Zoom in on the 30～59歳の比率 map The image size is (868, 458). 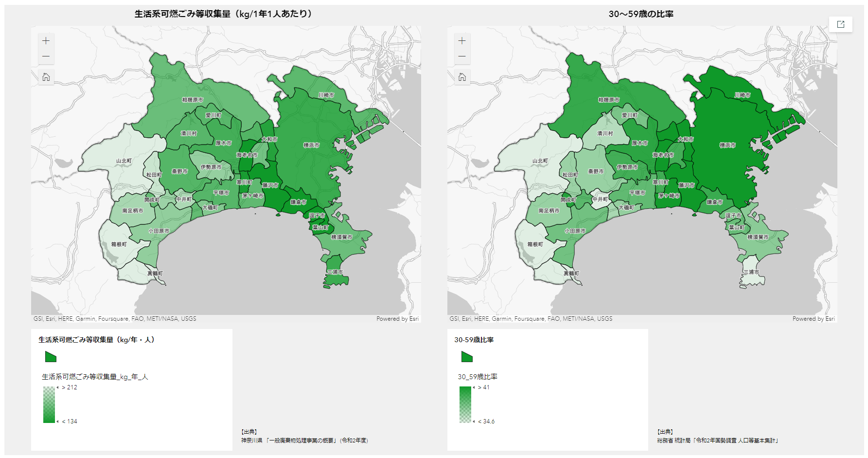click(x=462, y=41)
